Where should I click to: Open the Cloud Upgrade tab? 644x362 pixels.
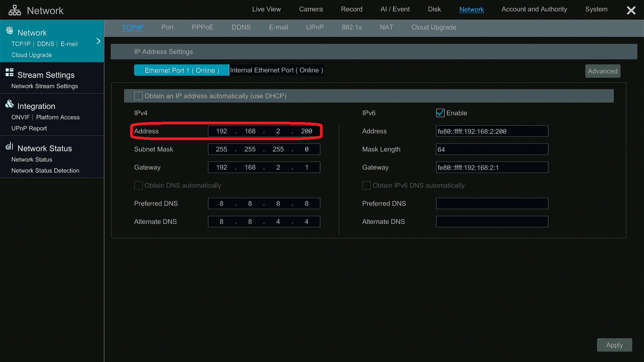tap(434, 27)
